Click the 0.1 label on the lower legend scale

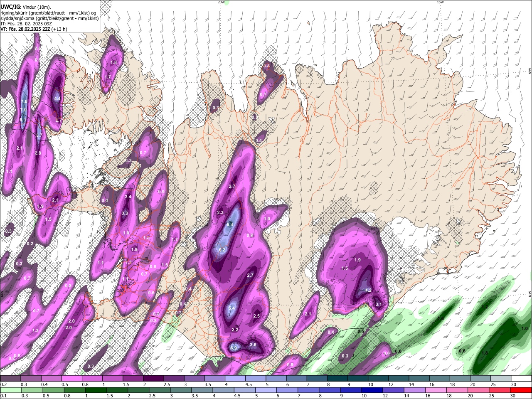click(3, 396)
